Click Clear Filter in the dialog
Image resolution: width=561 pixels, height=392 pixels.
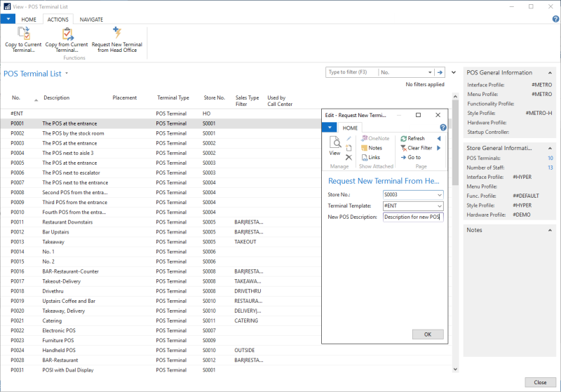pos(416,148)
